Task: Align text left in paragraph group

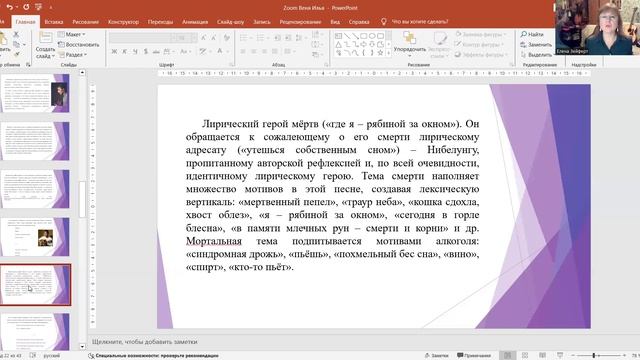Action: tap(243, 51)
